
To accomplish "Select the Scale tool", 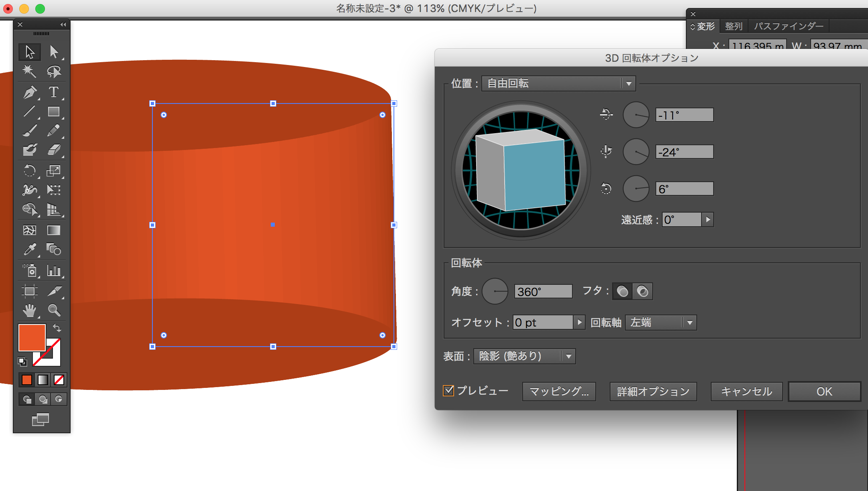I will 54,170.
